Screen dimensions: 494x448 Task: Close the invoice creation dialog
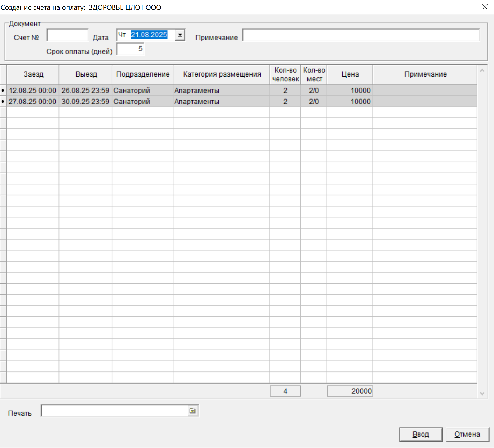485,7
